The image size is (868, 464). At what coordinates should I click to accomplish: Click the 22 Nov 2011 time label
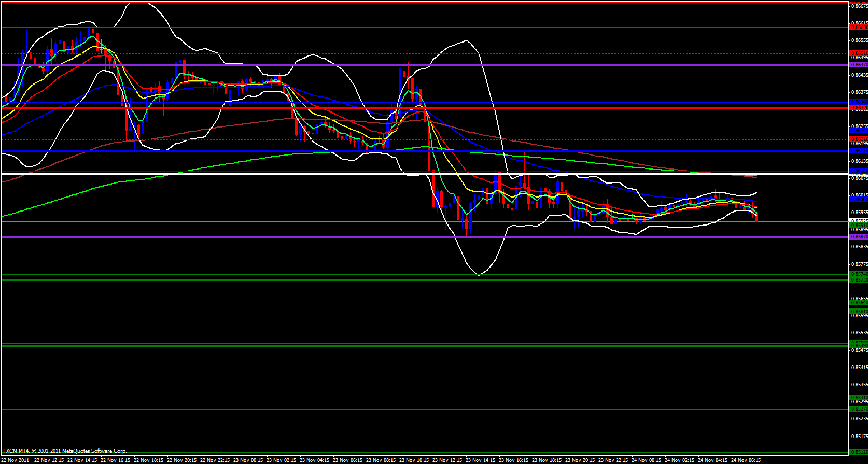[x=16, y=460]
